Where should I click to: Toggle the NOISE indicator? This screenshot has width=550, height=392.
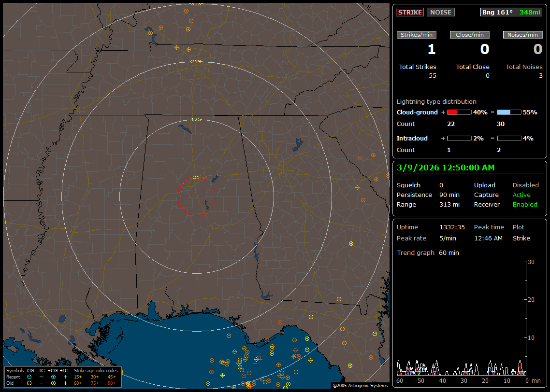point(440,12)
